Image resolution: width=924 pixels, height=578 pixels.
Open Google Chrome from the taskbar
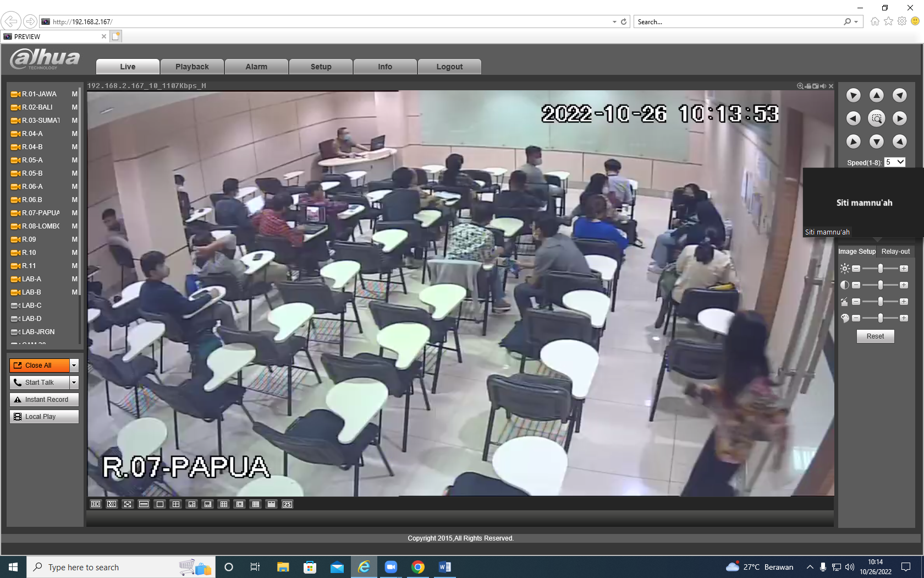pyautogui.click(x=418, y=567)
